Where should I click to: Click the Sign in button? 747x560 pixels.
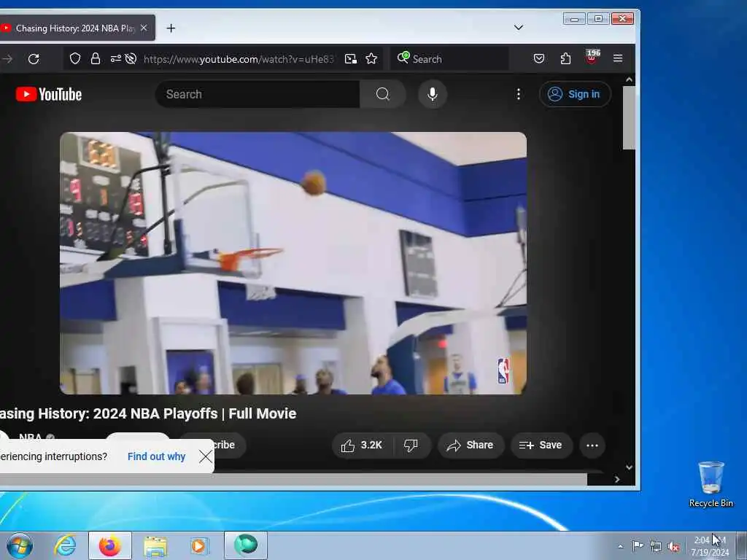575,94
